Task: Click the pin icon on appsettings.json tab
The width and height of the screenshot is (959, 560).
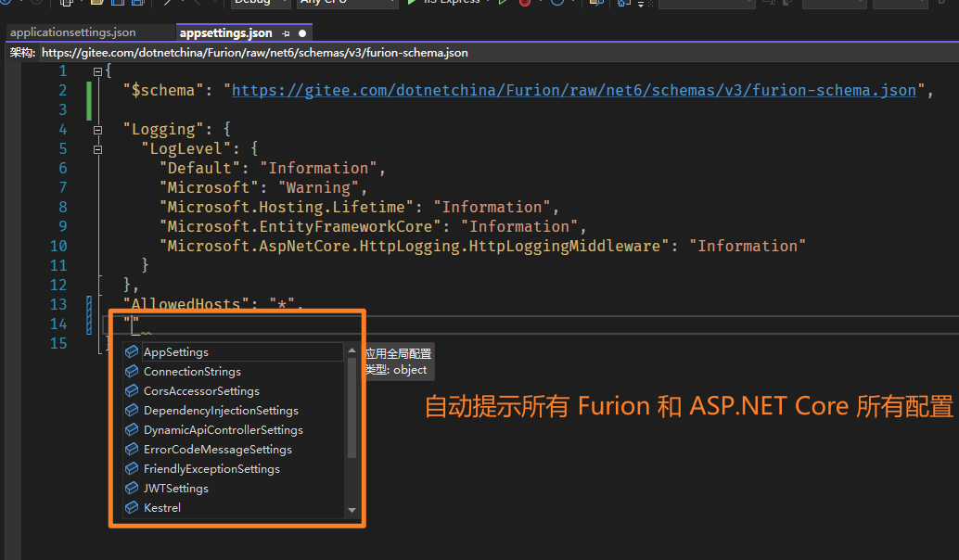Action: pyautogui.click(x=287, y=33)
